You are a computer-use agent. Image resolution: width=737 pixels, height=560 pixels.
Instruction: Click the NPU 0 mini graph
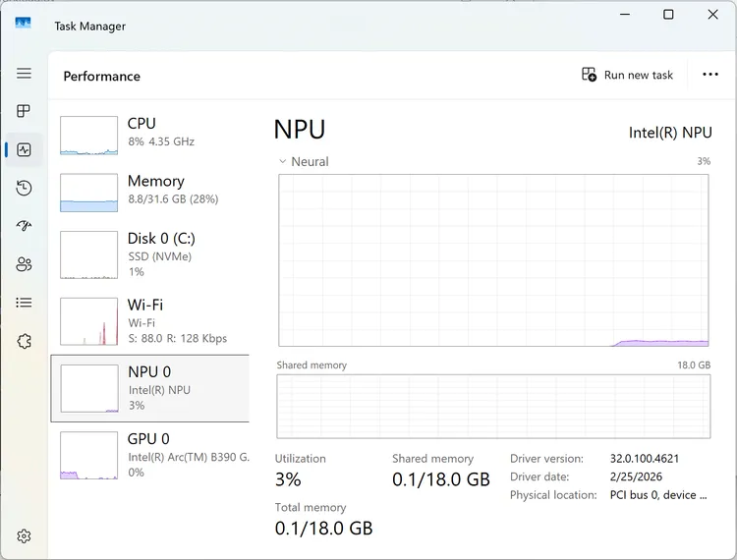(89, 388)
